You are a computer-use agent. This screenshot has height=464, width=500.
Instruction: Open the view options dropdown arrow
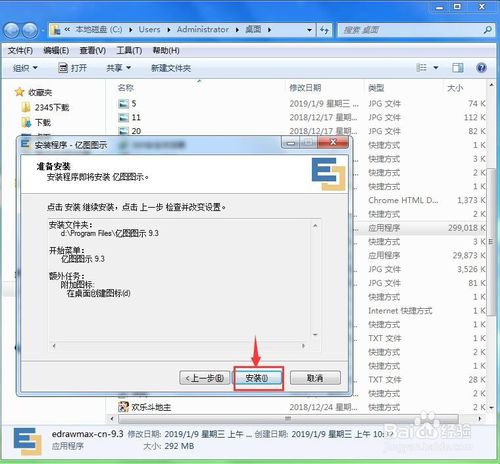(436, 68)
